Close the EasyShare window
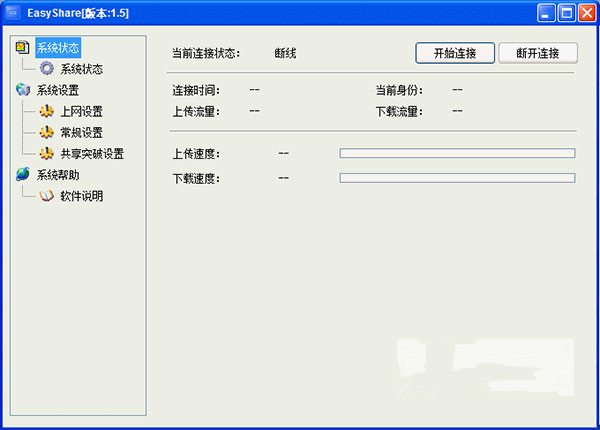The image size is (600, 430). click(587, 13)
